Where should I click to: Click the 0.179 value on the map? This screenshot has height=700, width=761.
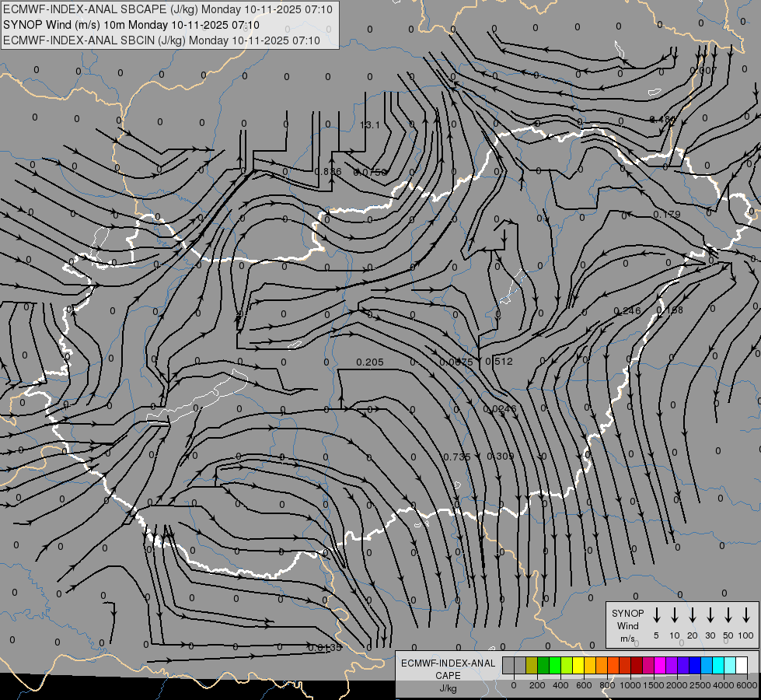pyautogui.click(x=667, y=214)
